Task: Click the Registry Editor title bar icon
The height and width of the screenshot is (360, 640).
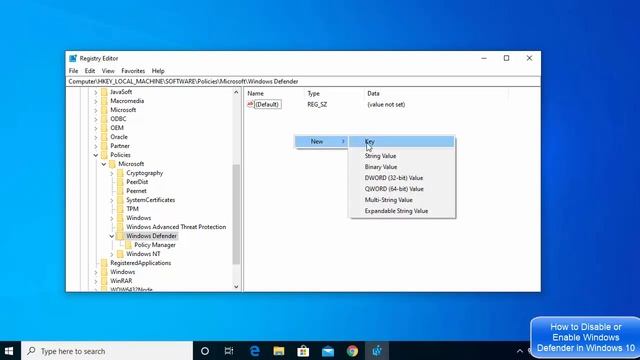Action: coord(73,58)
